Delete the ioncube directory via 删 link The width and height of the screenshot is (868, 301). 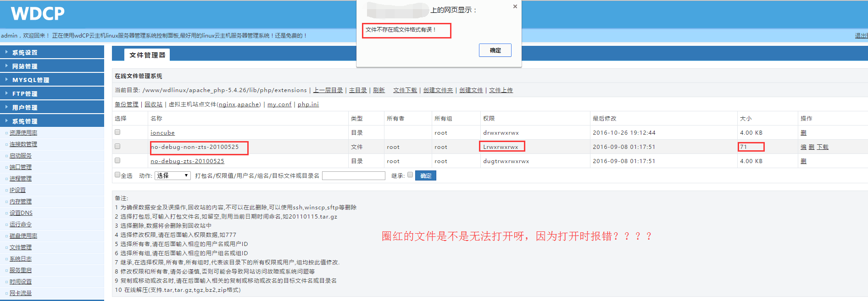point(803,133)
